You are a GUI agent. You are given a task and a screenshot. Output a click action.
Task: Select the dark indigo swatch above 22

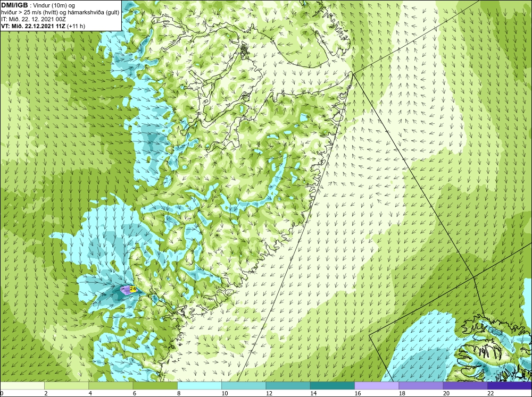coord(509,386)
